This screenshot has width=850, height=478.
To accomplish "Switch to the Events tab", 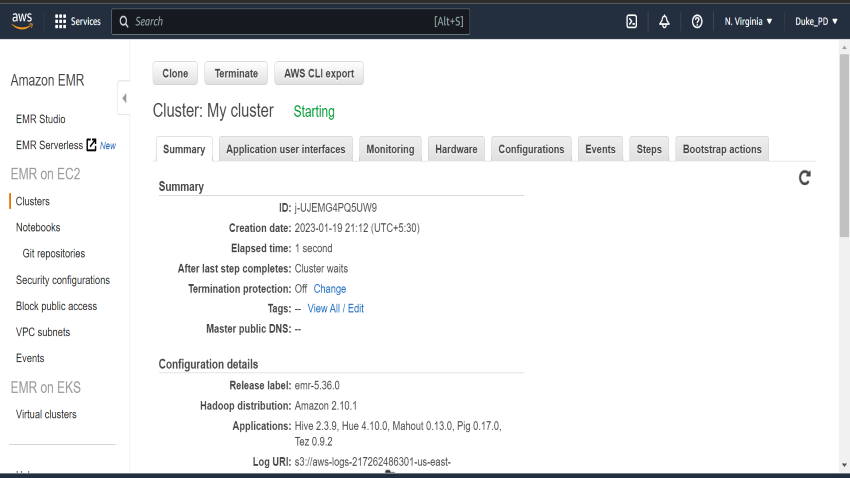I will coord(600,149).
